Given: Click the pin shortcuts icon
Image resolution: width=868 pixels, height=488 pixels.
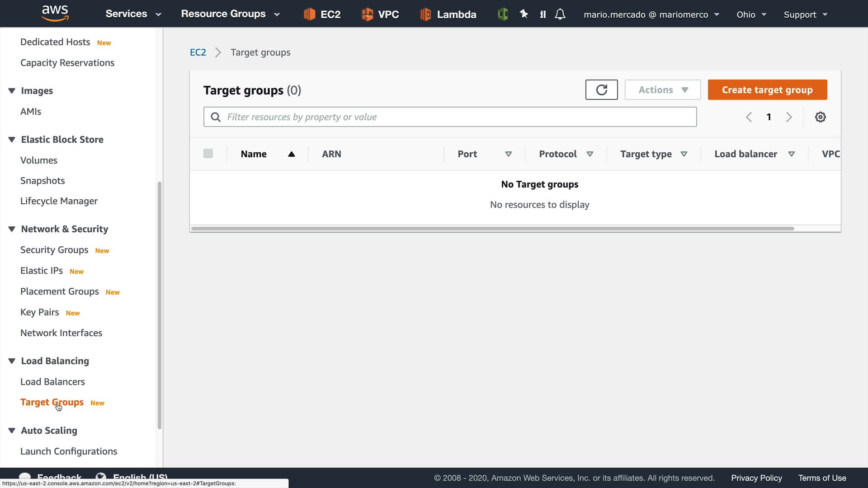Looking at the screenshot, I should click(x=524, y=14).
